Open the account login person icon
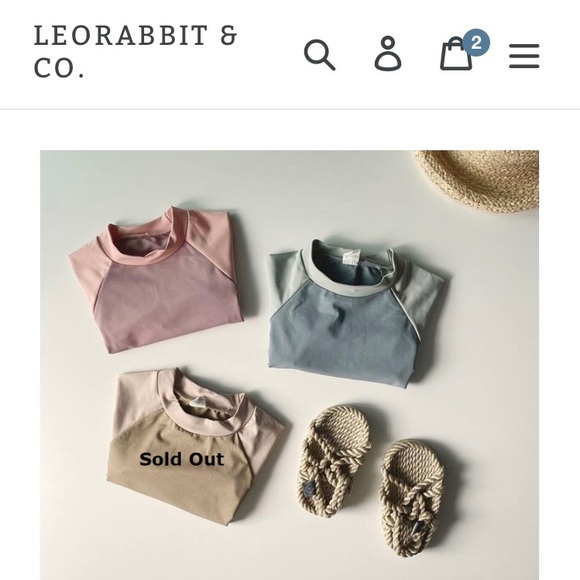The height and width of the screenshot is (580, 580). pyautogui.click(x=388, y=54)
